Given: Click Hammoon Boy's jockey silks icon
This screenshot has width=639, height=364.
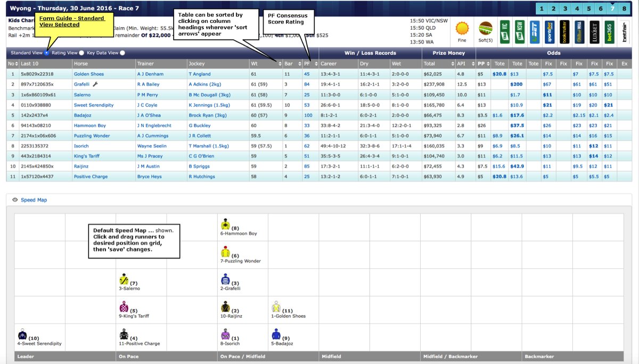Looking at the screenshot, I should tap(225, 224).
